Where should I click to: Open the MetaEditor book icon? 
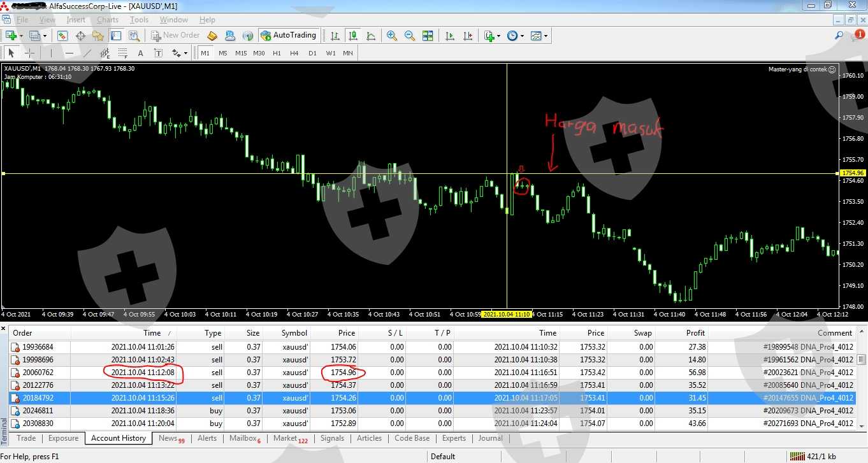coord(212,36)
